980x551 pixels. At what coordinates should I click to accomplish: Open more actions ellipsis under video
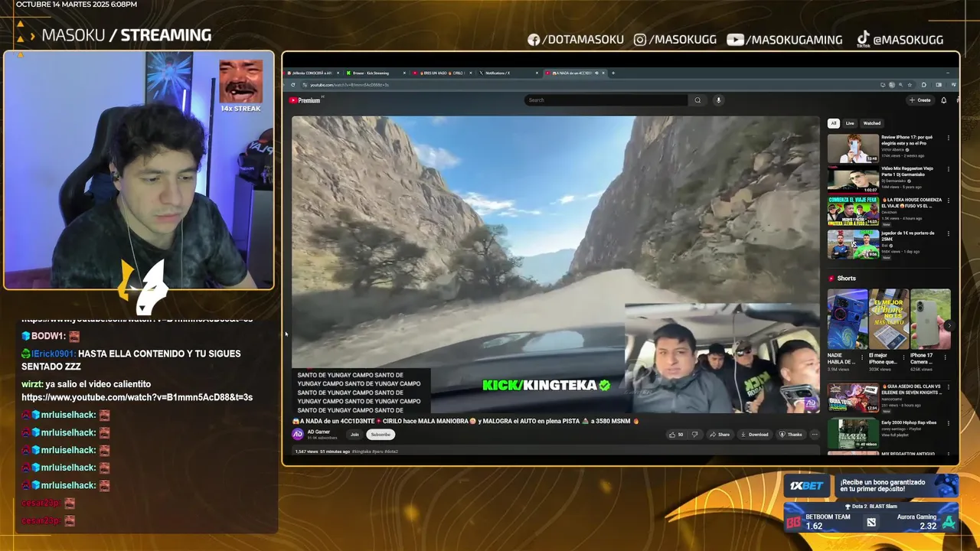pyautogui.click(x=815, y=435)
